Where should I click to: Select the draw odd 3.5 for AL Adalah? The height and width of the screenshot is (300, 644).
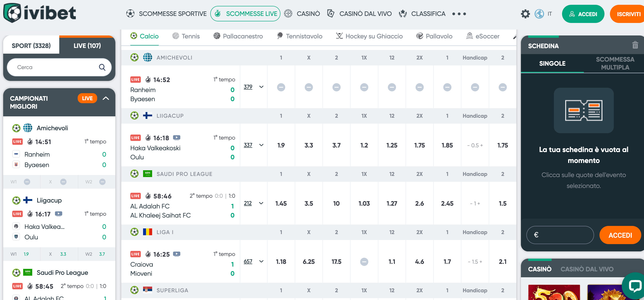pyautogui.click(x=309, y=203)
